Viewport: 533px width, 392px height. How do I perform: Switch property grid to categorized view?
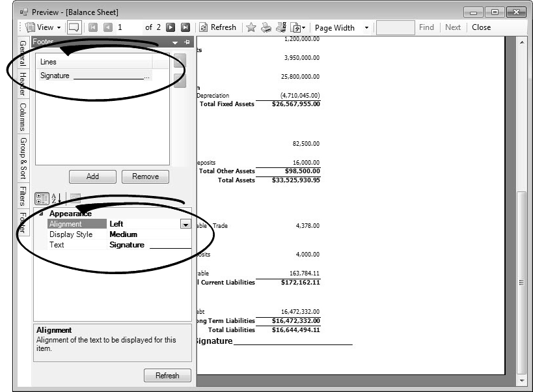click(42, 198)
